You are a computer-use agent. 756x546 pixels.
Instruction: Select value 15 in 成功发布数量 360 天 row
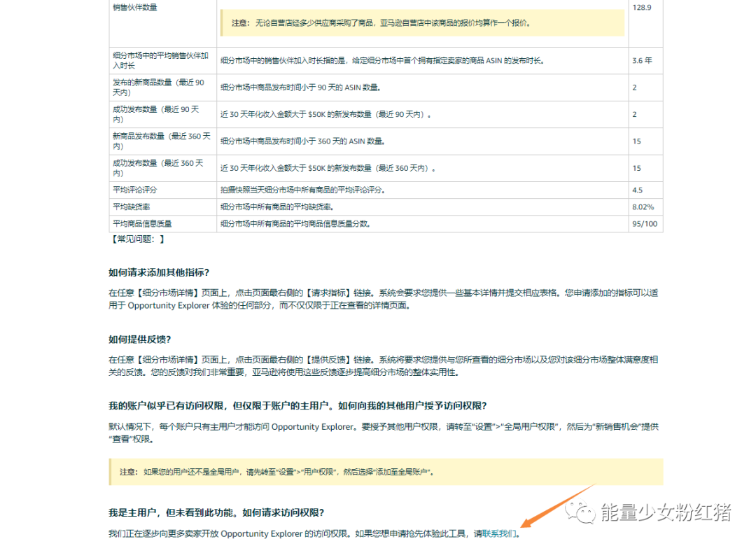[x=636, y=168]
